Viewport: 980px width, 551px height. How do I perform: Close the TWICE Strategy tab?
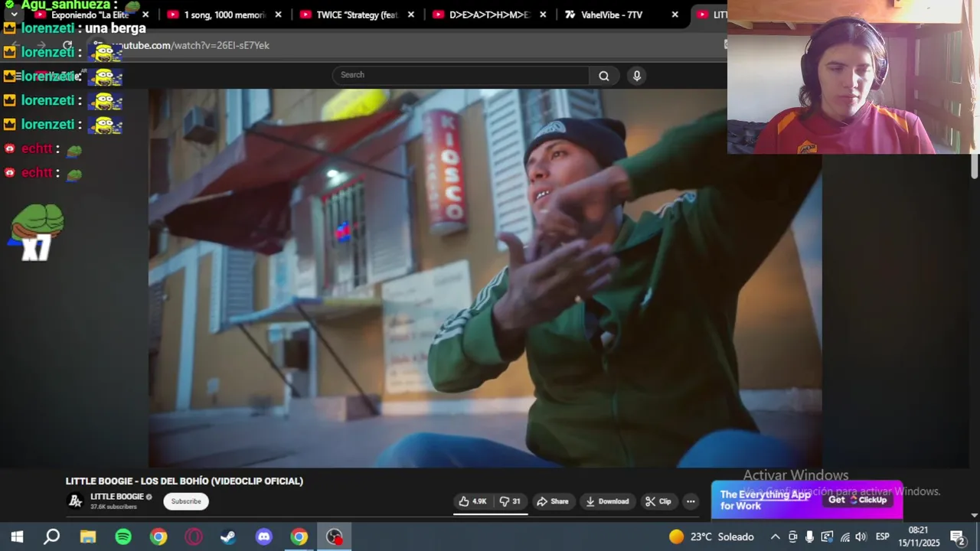point(411,15)
